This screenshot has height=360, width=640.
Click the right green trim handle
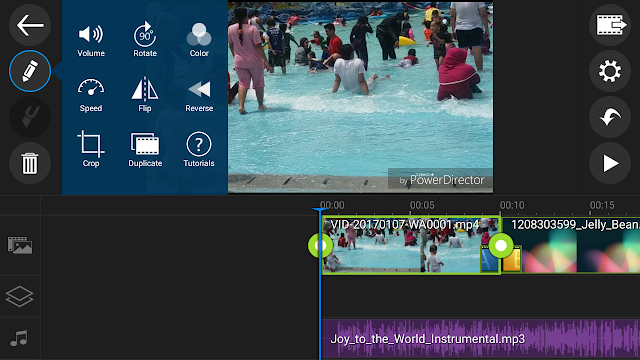point(501,245)
